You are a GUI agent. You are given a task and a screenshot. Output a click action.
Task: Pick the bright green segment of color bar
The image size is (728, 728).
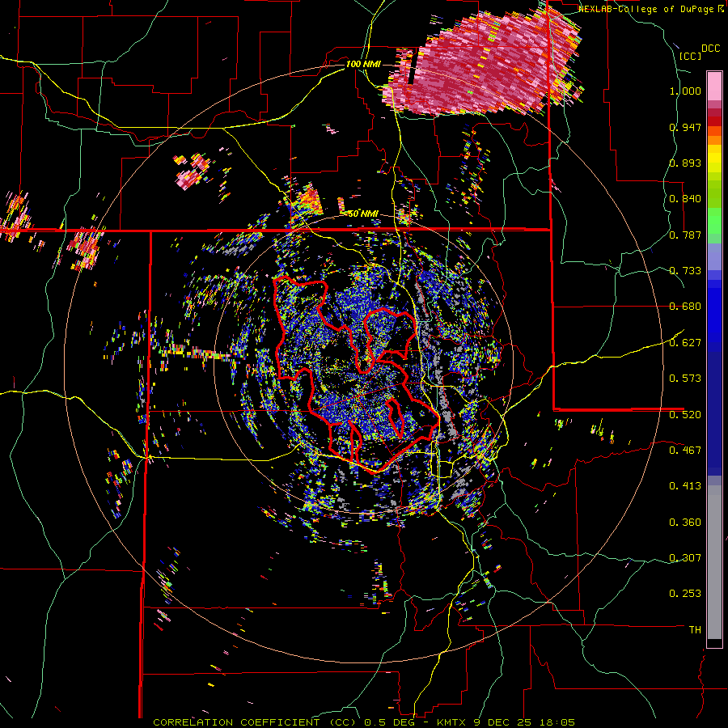[x=714, y=221]
